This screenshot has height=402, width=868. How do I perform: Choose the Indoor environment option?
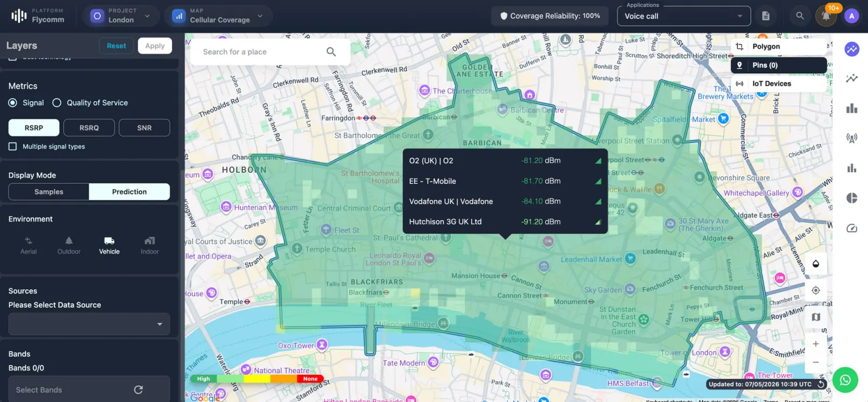pos(150,245)
